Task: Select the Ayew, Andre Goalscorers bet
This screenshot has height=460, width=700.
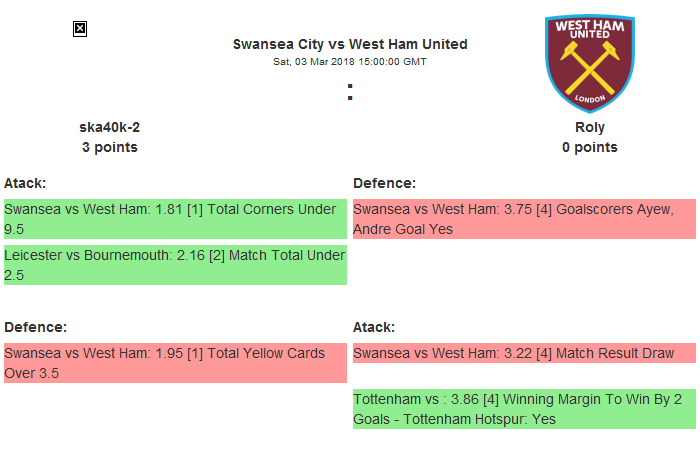Action: coord(524,219)
